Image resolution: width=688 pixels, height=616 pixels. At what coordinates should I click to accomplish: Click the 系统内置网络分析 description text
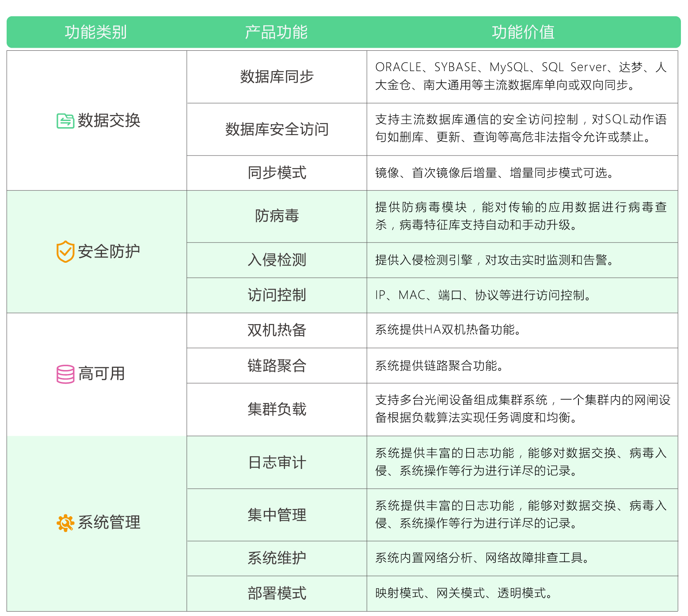tap(483, 558)
